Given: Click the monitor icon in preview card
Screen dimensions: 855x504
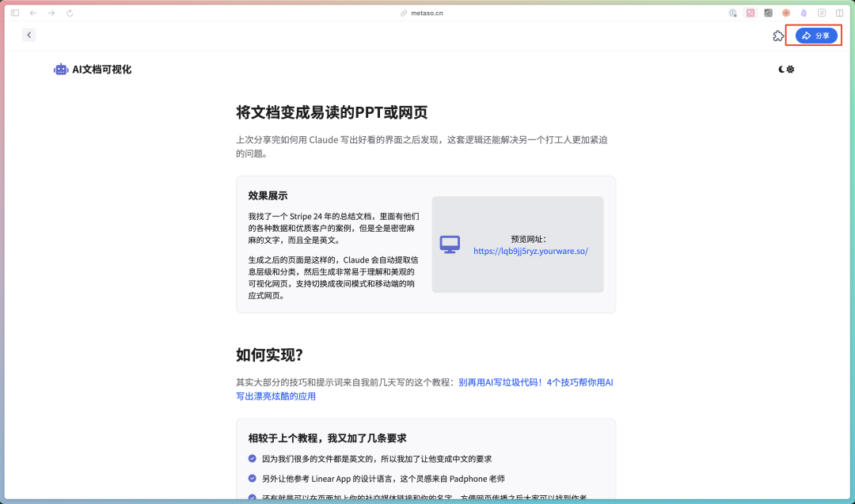Looking at the screenshot, I should coord(450,244).
